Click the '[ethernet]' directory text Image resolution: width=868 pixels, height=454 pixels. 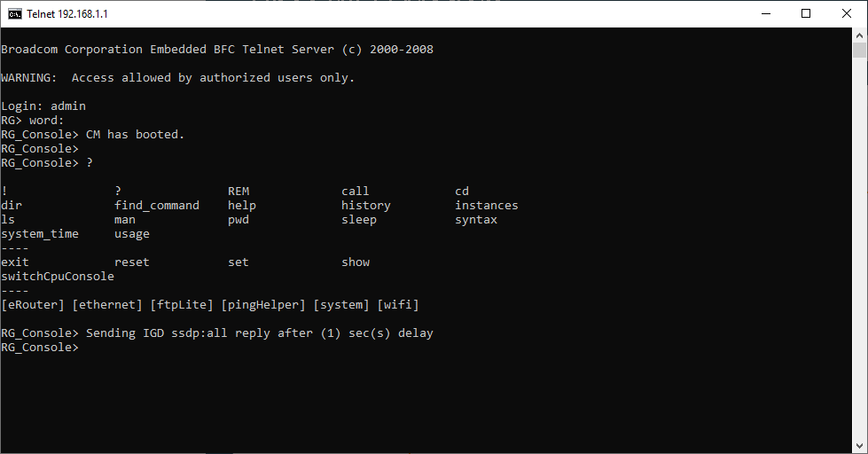[x=107, y=305]
